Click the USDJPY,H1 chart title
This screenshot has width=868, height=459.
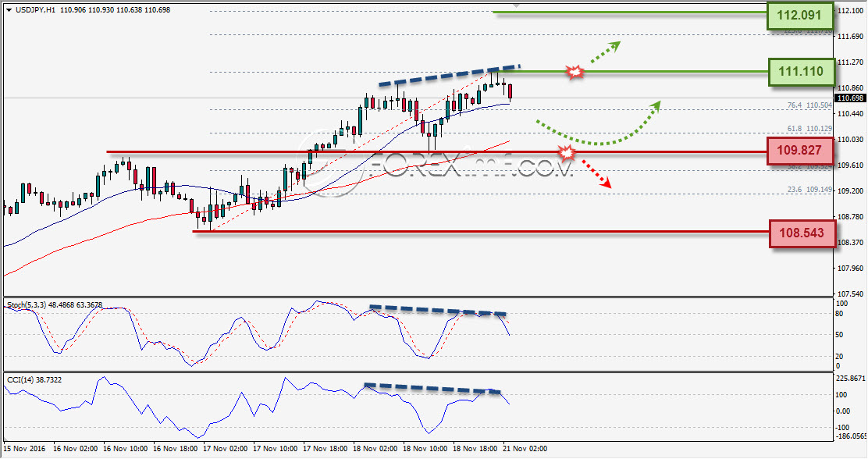(x=35, y=10)
